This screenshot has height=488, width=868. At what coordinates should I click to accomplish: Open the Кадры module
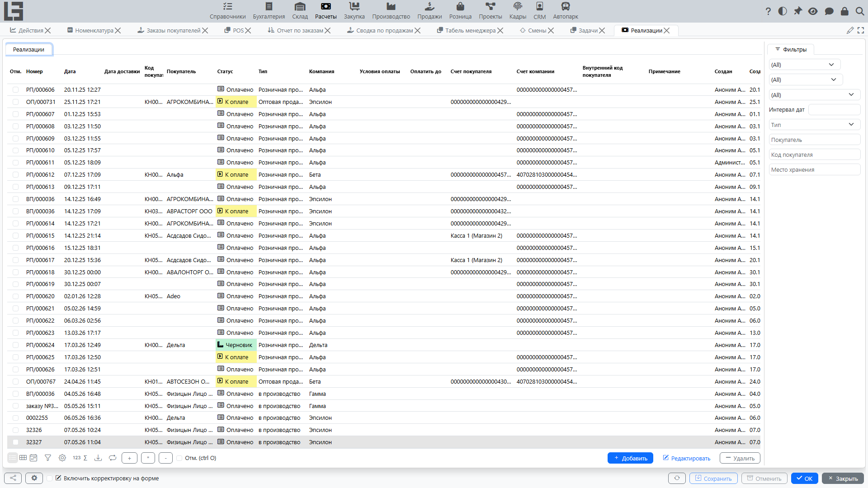click(x=518, y=11)
